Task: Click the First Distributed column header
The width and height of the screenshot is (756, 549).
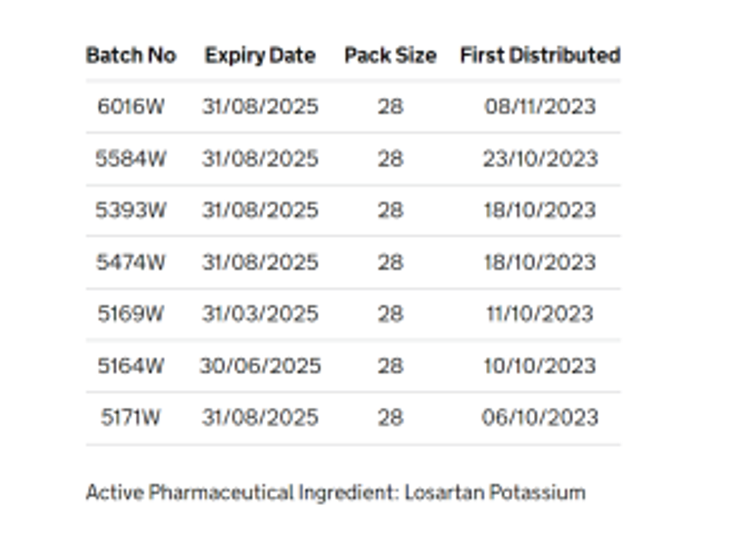Action: click(x=540, y=56)
